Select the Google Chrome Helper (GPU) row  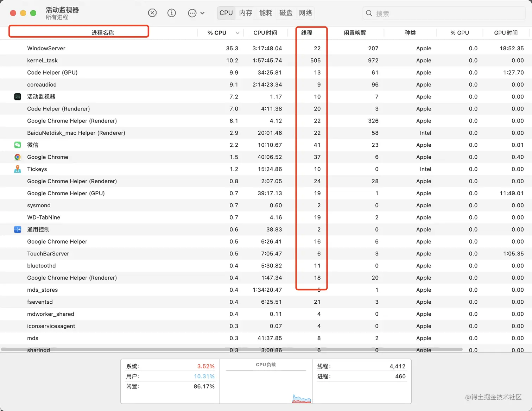pyautogui.click(x=266, y=193)
